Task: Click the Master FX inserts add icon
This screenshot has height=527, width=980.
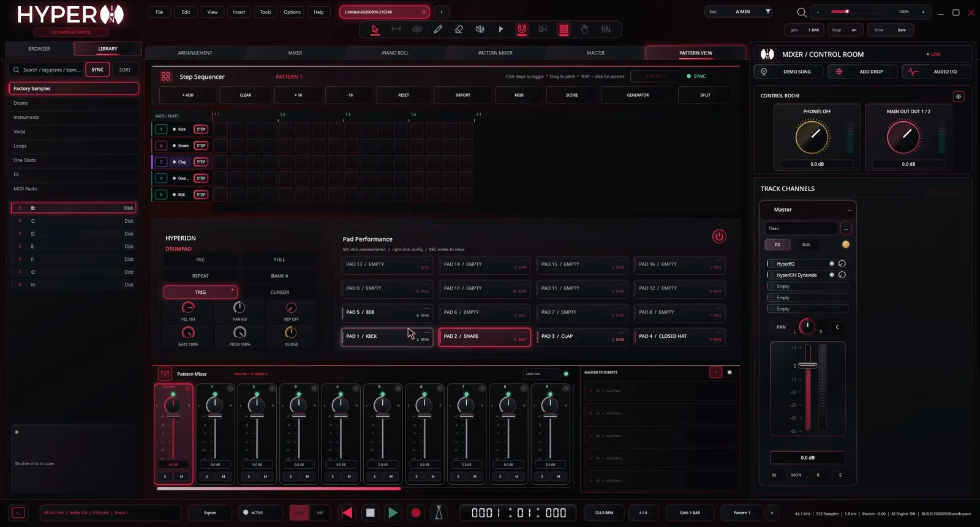Action: (x=715, y=372)
